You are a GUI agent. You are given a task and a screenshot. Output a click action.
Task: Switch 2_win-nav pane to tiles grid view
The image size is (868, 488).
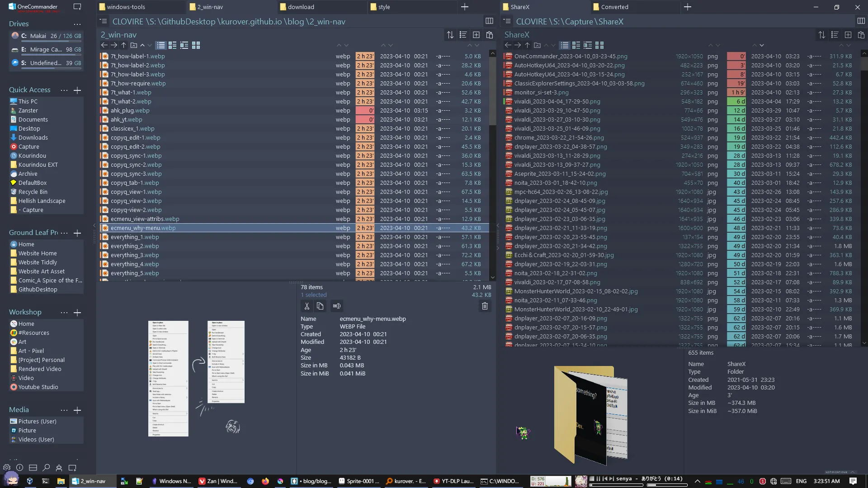[x=196, y=45]
